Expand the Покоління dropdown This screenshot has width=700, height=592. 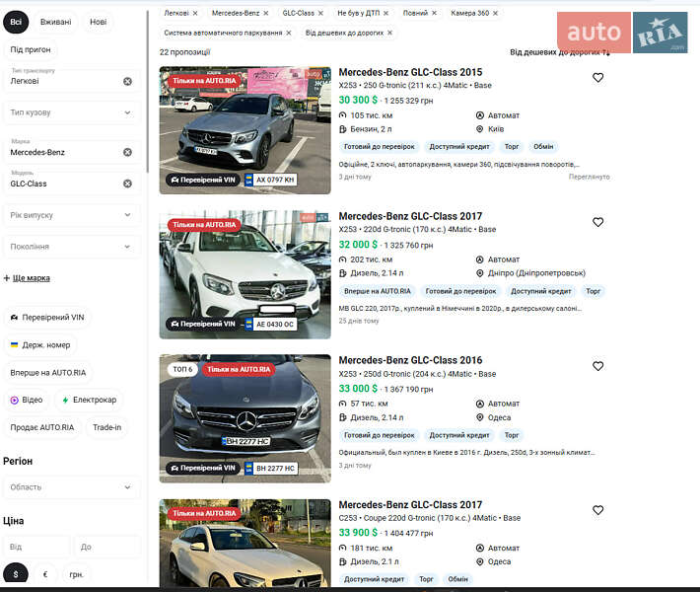pos(71,247)
